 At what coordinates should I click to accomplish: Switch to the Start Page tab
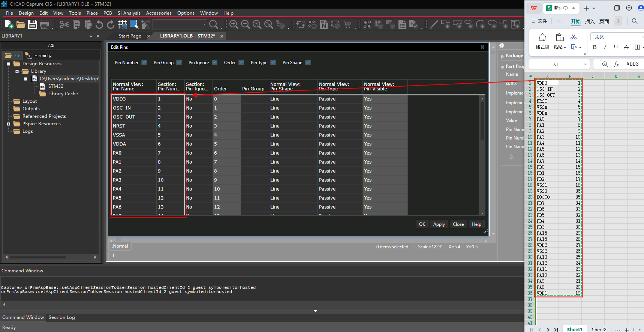coord(130,36)
